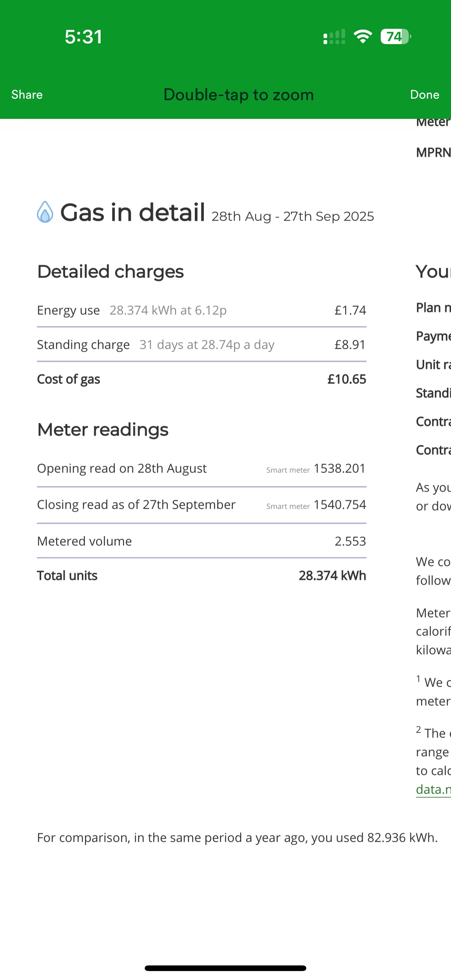Screen dimensions: 451x980
Task: Open the green data link
Action: [x=433, y=789]
